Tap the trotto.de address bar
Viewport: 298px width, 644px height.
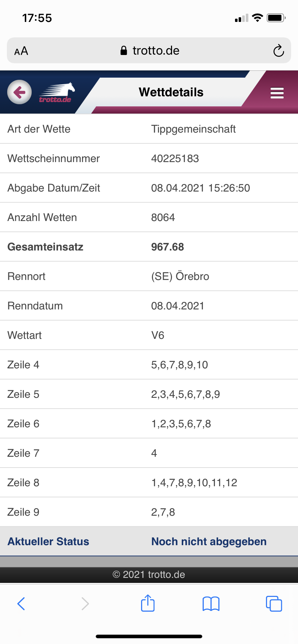149,50
